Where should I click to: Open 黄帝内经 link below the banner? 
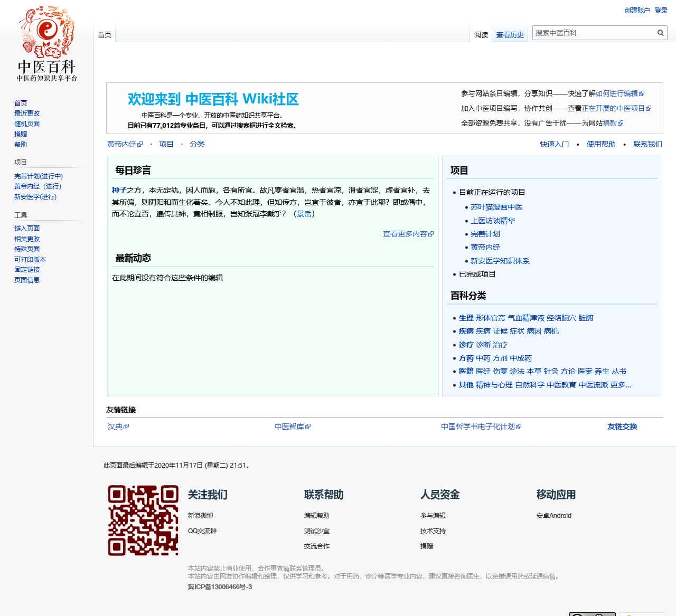pos(125,144)
